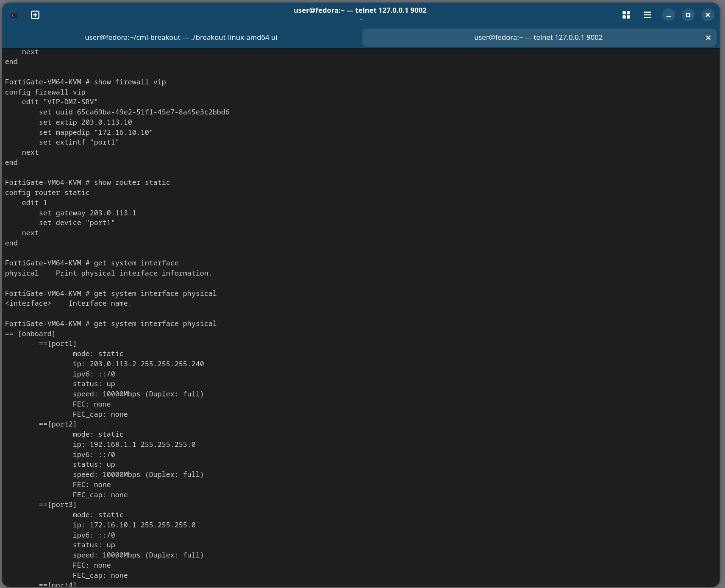Open the hamburger main menu
Image resolution: width=725 pixels, height=588 pixels.
[x=647, y=15]
